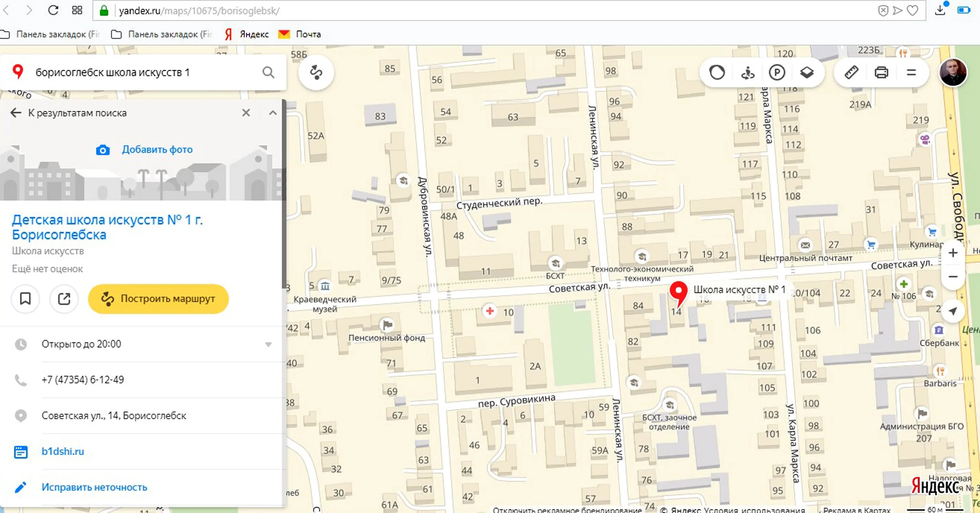Click the share place icon
Image resolution: width=980 pixels, height=513 pixels.
click(64, 298)
